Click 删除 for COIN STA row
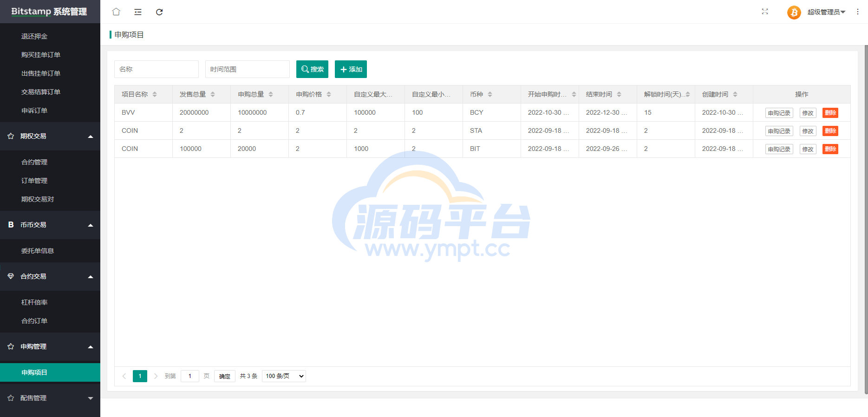Image resolution: width=868 pixels, height=417 pixels. pos(830,131)
